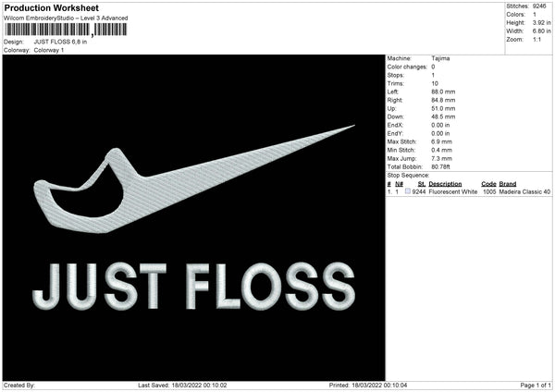The image size is (555, 392).
Task: Select the Machine value 'Tajima'
Action: click(440, 58)
